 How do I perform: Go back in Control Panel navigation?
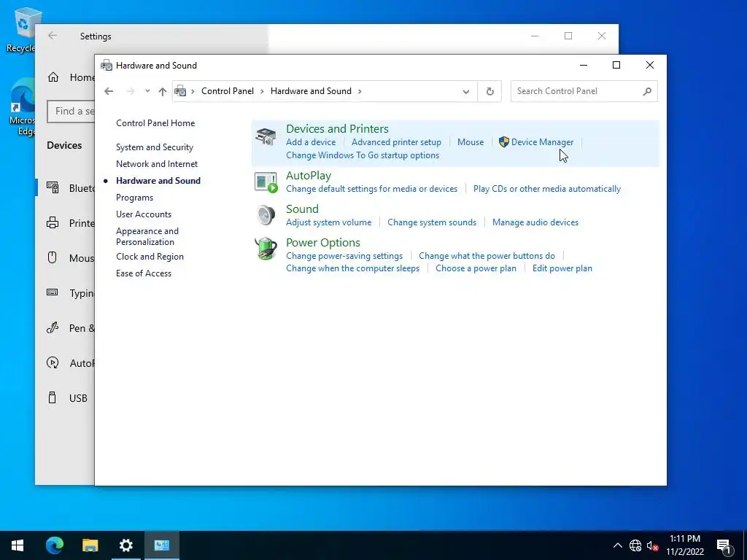point(109,91)
